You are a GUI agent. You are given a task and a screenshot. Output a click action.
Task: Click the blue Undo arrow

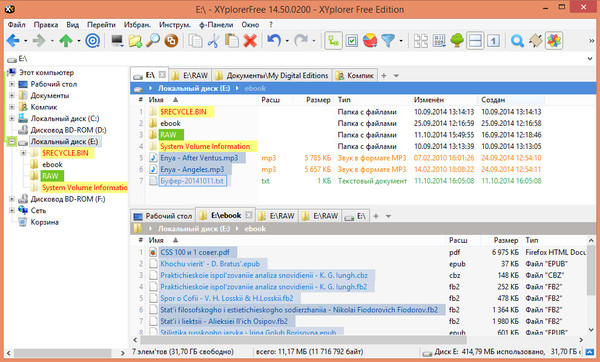274,40
